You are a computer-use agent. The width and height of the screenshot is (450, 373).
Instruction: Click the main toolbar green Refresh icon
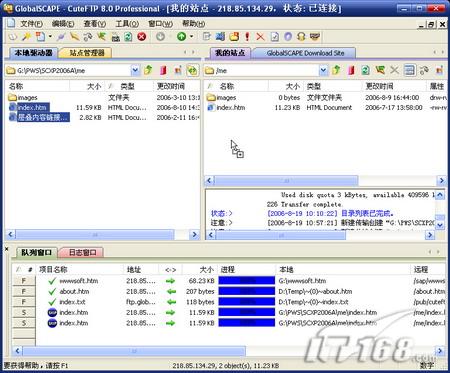tap(128, 37)
